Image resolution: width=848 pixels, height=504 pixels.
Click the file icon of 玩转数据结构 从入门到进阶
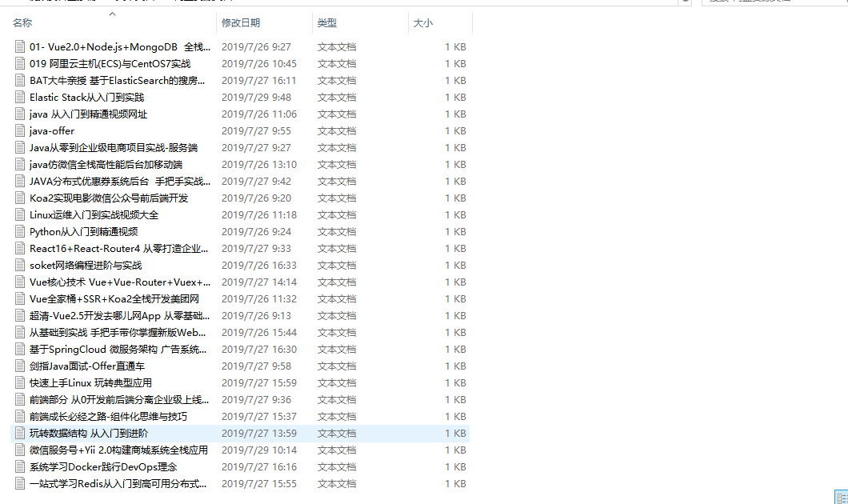click(20, 433)
